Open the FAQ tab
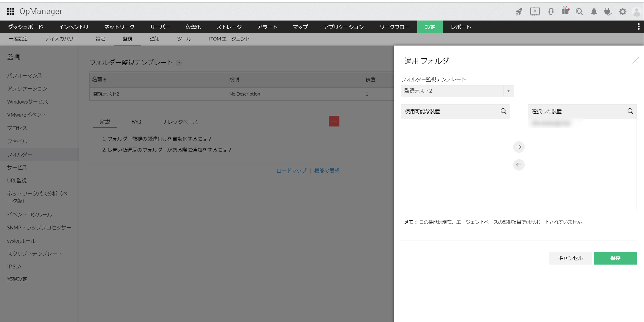The height and width of the screenshot is (322, 644). coord(136,122)
